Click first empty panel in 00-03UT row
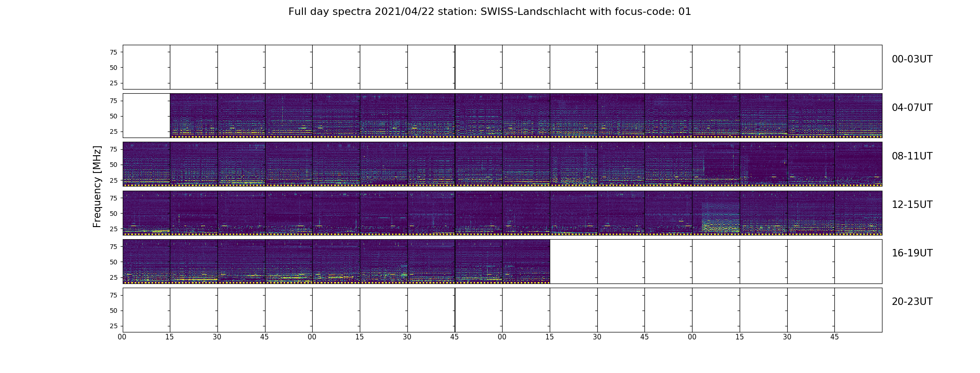This screenshot has width=980, height=373. (x=147, y=67)
